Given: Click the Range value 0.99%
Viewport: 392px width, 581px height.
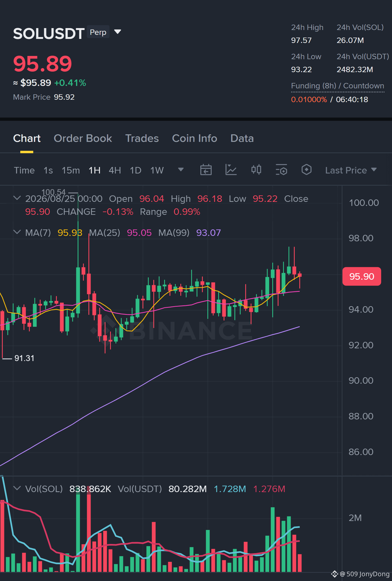Looking at the screenshot, I should [187, 212].
